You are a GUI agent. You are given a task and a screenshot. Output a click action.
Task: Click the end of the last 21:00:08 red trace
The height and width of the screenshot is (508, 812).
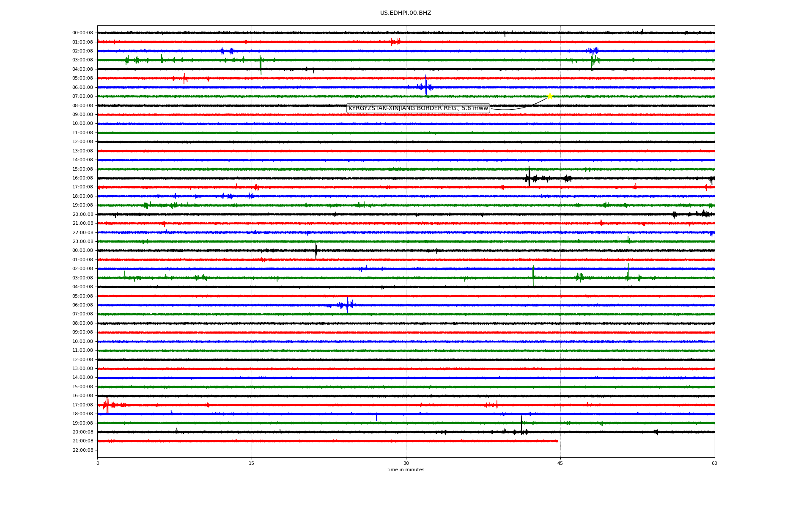tap(557, 441)
